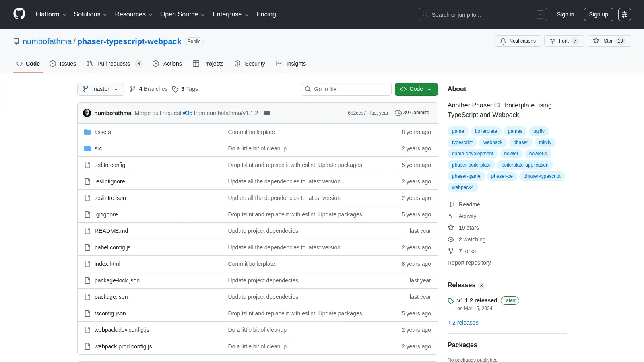The height and width of the screenshot is (362, 644).
Task: Open the Platform dropdown menu
Action: 51,14
